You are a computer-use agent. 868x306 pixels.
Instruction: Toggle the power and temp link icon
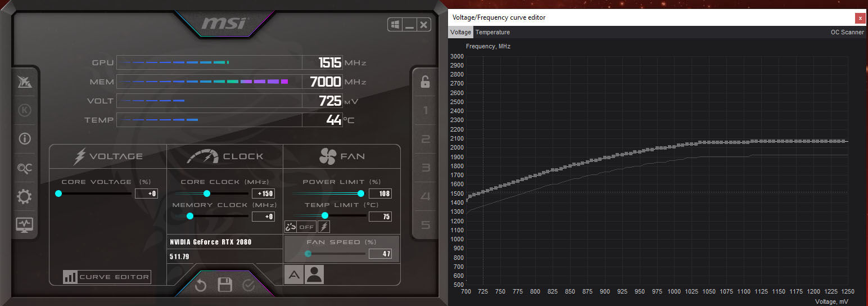[290, 227]
